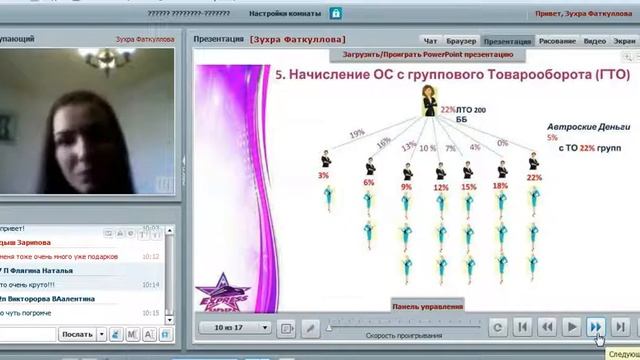Click the slide title 'Начисление ОС с группового Товарооборота'
The width and height of the screenshot is (640, 360).
point(453,75)
